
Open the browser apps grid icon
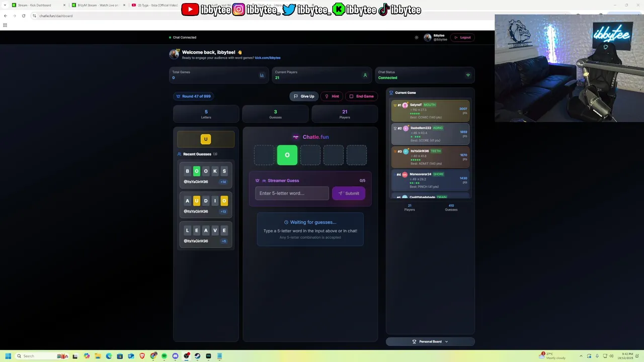[x=5, y=25]
